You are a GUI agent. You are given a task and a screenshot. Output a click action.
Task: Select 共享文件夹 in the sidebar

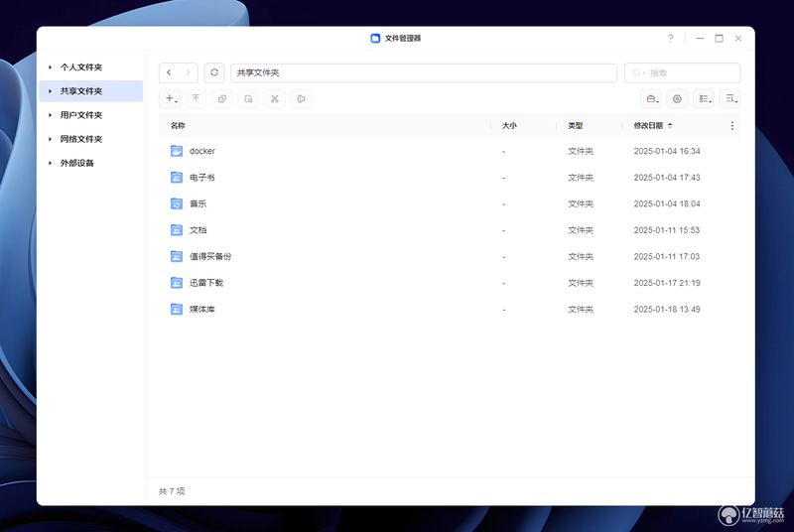point(81,91)
